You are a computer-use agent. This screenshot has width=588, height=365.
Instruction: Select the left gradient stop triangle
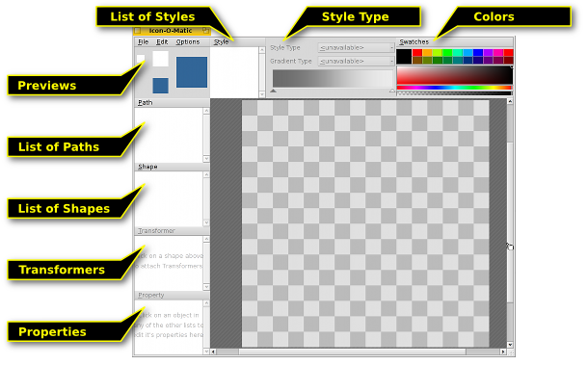(274, 91)
